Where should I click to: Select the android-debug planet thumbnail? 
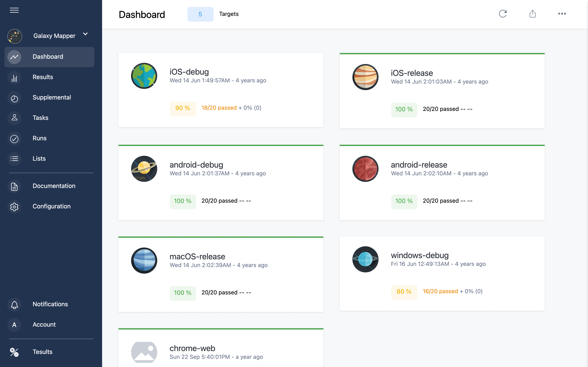[144, 168]
